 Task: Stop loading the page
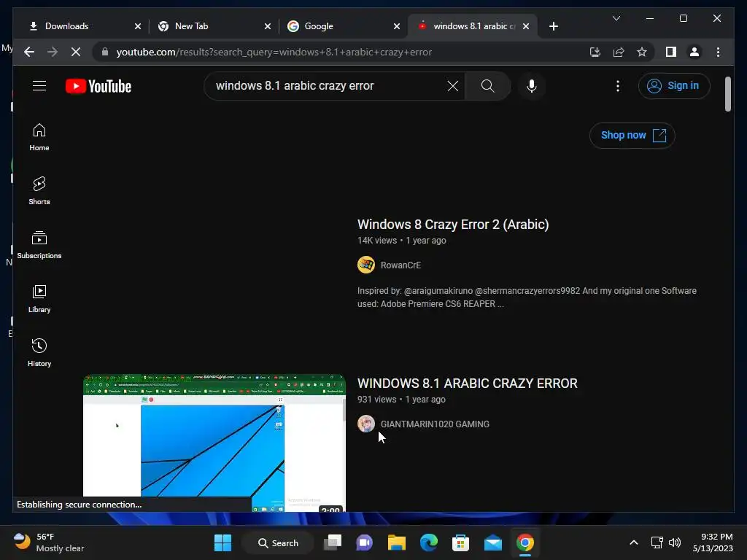coord(76,52)
